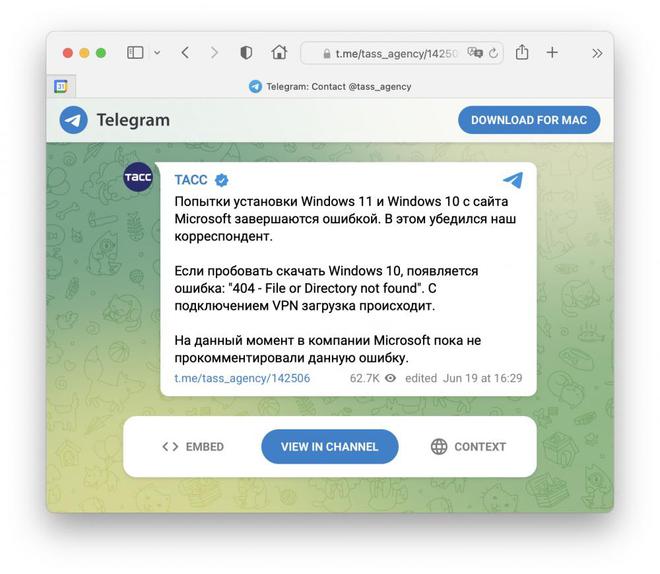660x574 pixels.
Task: Translate page via address bar icon
Action: click(x=475, y=53)
